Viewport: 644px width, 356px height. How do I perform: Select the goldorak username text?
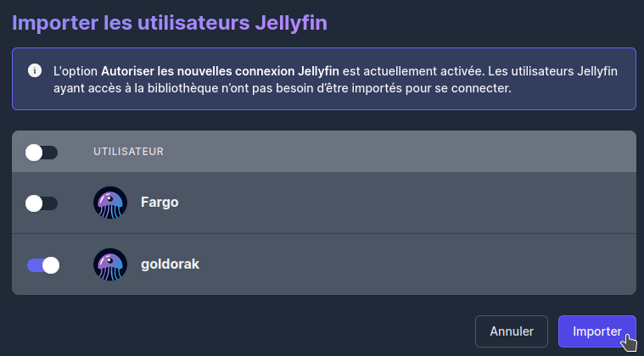pyautogui.click(x=170, y=264)
